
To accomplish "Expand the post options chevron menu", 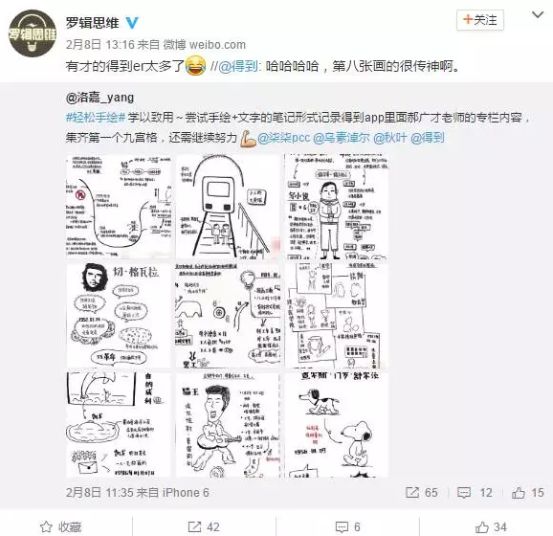I will [x=538, y=15].
